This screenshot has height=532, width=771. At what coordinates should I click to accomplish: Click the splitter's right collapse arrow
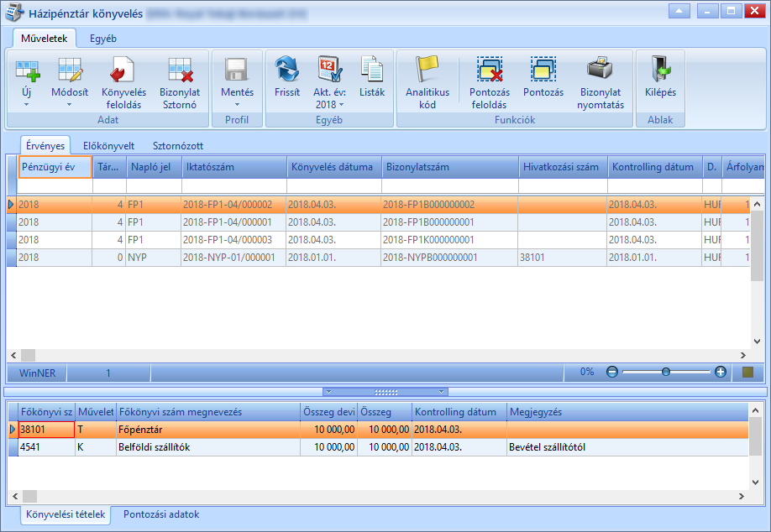click(x=442, y=392)
